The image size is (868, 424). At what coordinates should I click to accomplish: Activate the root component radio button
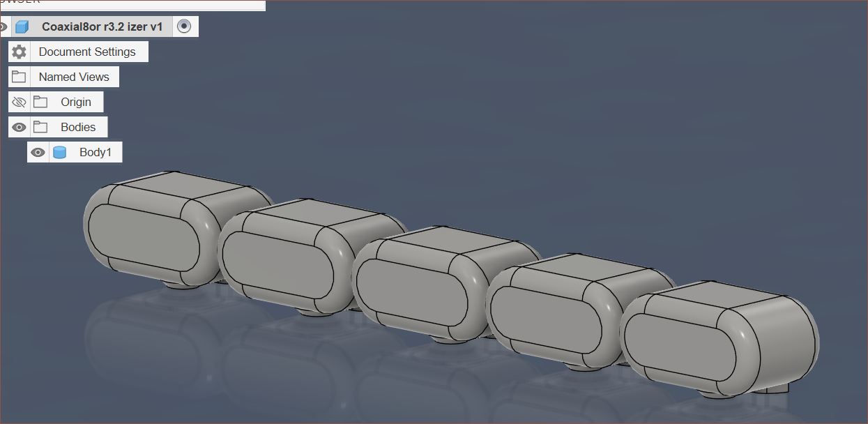pyautogui.click(x=184, y=26)
